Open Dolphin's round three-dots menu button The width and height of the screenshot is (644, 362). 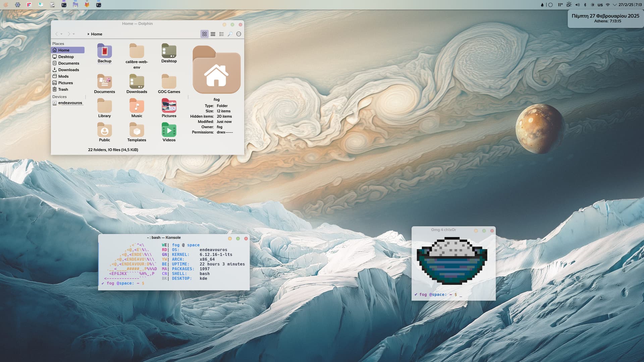pos(239,34)
